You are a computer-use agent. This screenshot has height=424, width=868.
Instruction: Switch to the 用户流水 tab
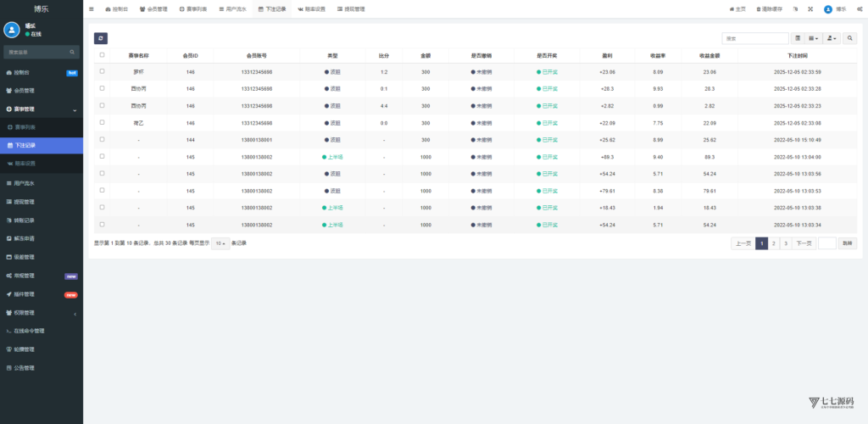[231, 8]
